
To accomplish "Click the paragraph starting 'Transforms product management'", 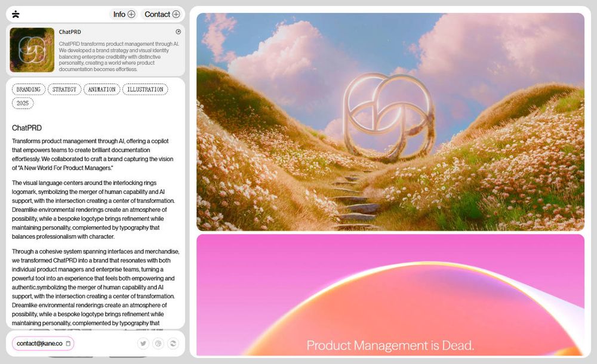I will 93,155.
